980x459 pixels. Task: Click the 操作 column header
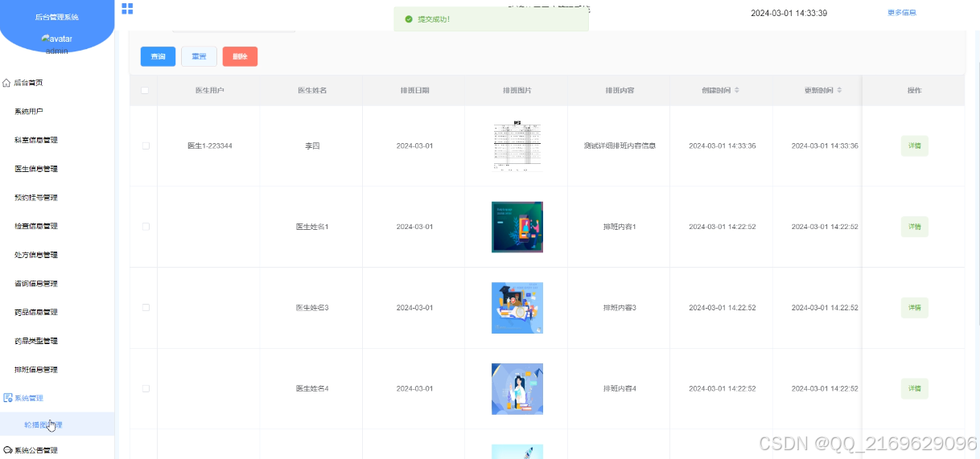pos(914,90)
